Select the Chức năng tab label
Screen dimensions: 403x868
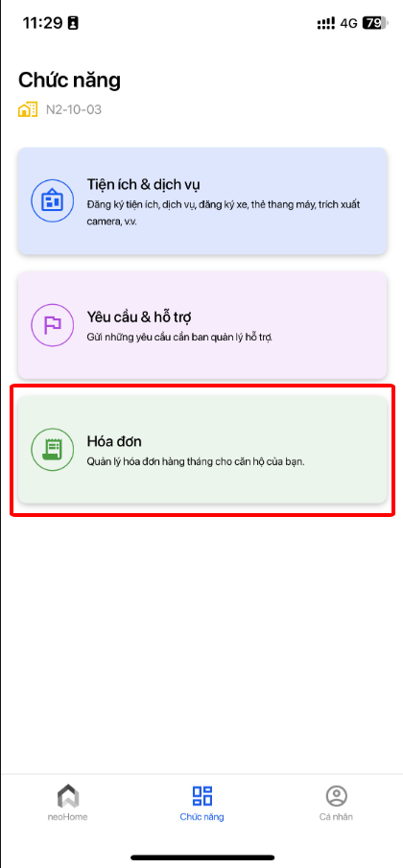(x=202, y=817)
